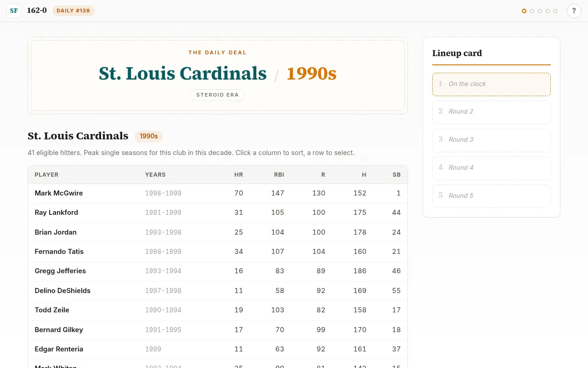Sort table by R column

[323, 175]
